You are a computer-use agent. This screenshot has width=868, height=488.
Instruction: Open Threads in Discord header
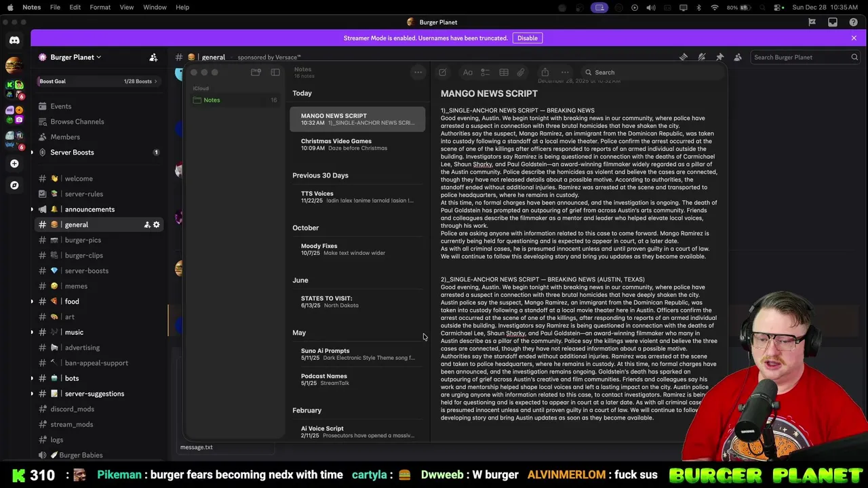tap(684, 58)
